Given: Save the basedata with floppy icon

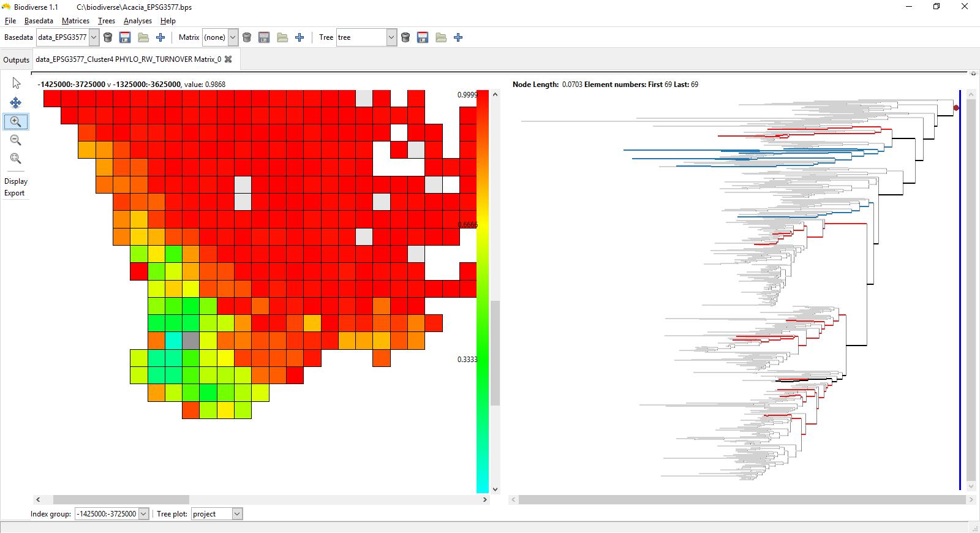Looking at the screenshot, I should pyautogui.click(x=125, y=37).
